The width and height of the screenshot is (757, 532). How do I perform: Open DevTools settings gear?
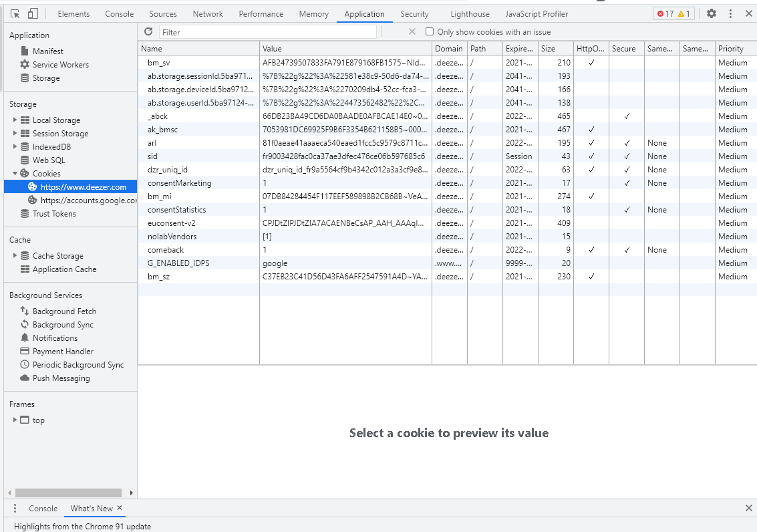712,13
